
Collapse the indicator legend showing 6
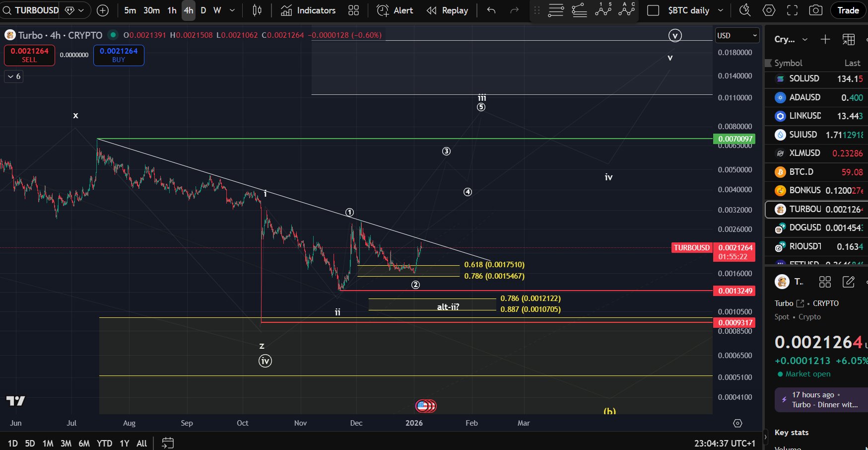click(14, 76)
